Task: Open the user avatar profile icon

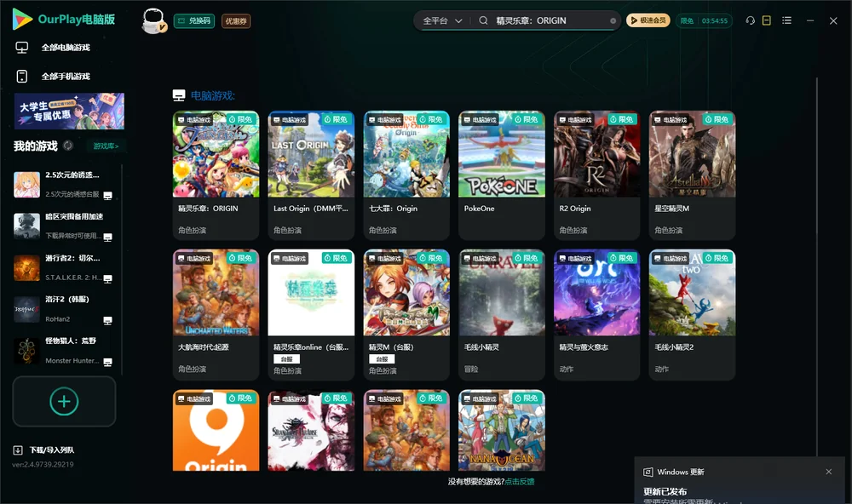Action: point(153,20)
